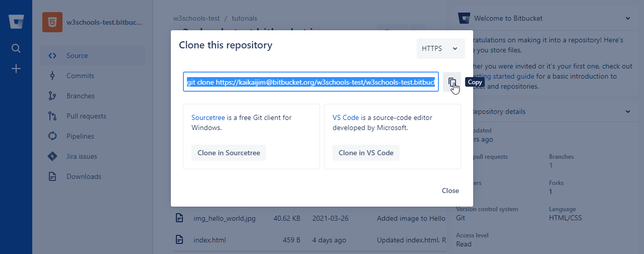Click the Commits icon in sidebar

tap(52, 76)
